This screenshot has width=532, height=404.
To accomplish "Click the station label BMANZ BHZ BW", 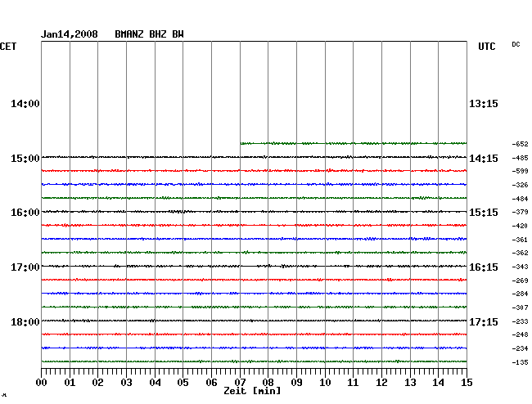I will [x=149, y=34].
